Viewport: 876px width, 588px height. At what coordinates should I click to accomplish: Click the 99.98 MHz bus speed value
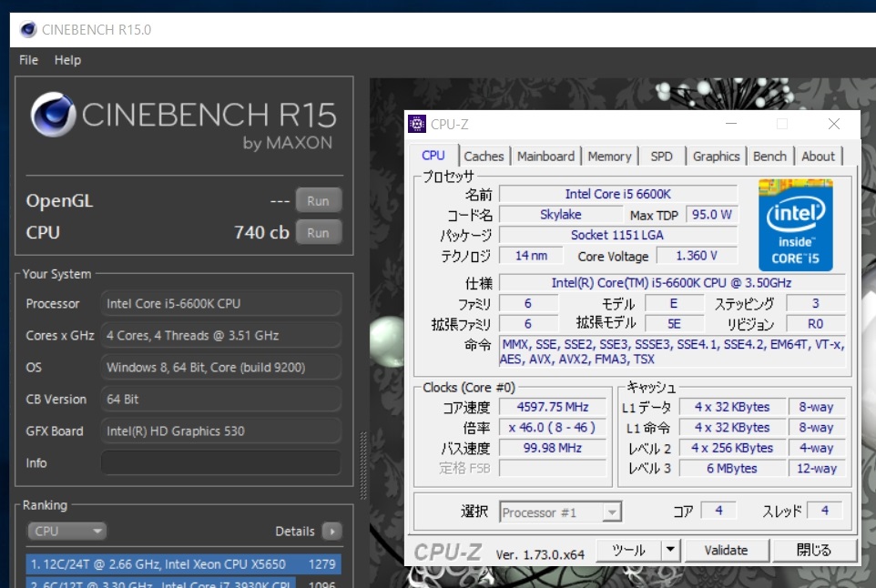[x=553, y=449]
